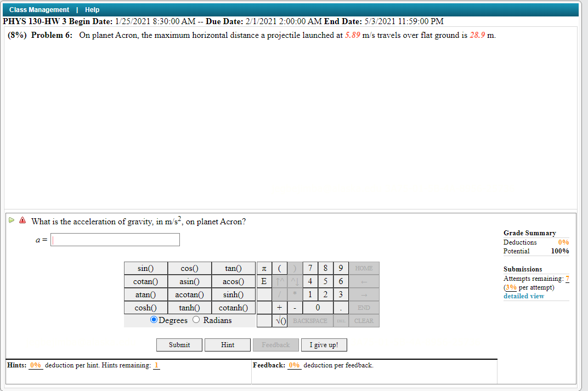Click the red alert triangle icon

(22, 220)
